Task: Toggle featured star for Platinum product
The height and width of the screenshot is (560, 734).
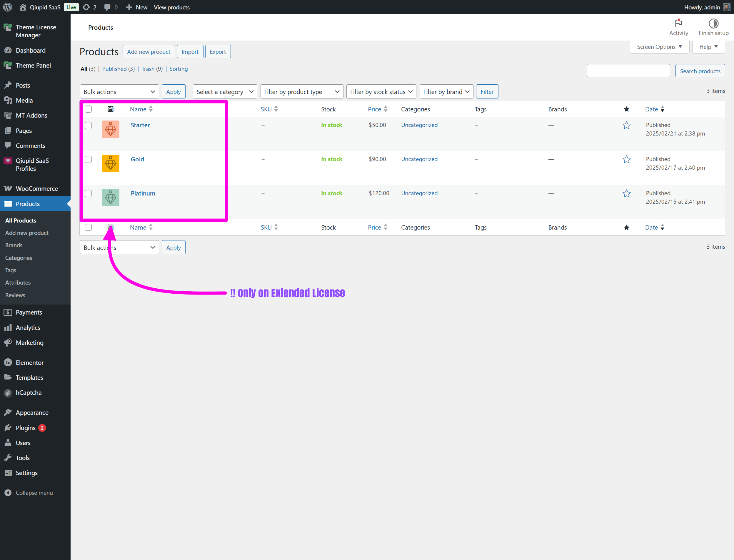Action: coord(626,194)
